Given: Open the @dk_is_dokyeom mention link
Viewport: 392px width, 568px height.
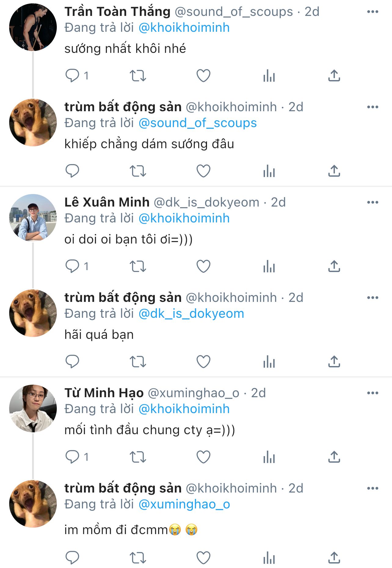Looking at the screenshot, I should 191,314.
